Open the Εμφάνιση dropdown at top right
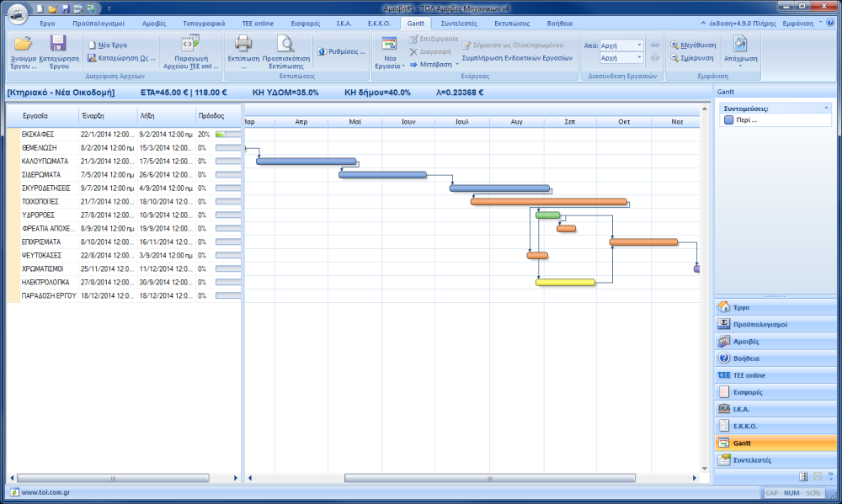 802,24
